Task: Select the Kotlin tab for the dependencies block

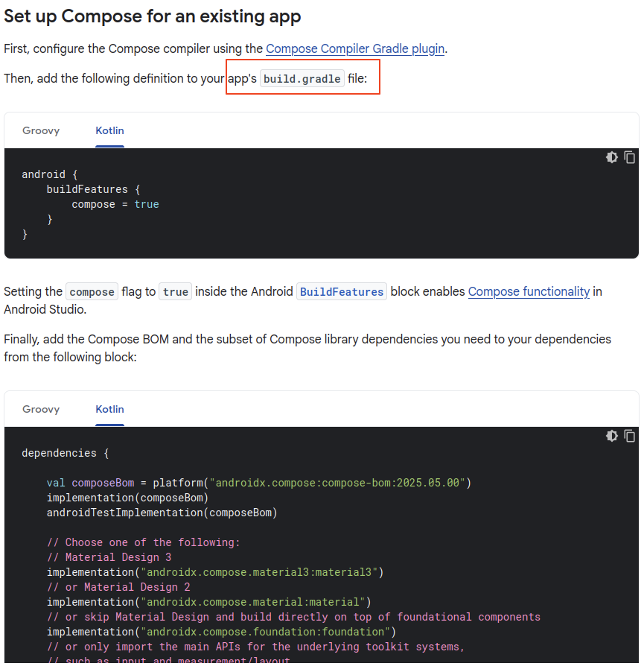Action: click(x=109, y=409)
